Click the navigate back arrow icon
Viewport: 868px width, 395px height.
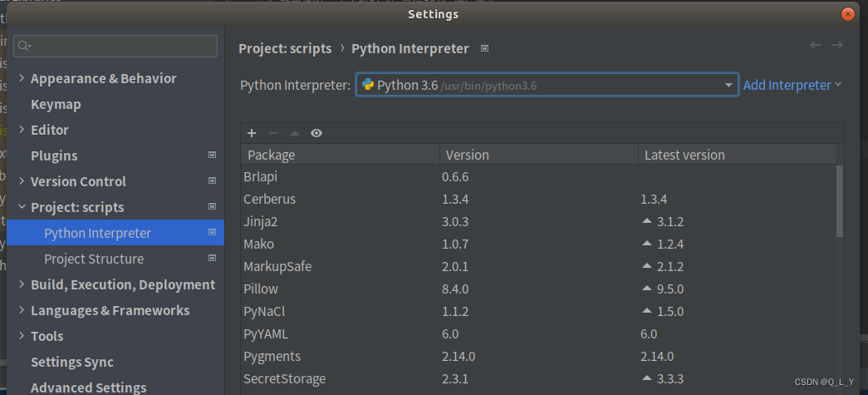815,45
